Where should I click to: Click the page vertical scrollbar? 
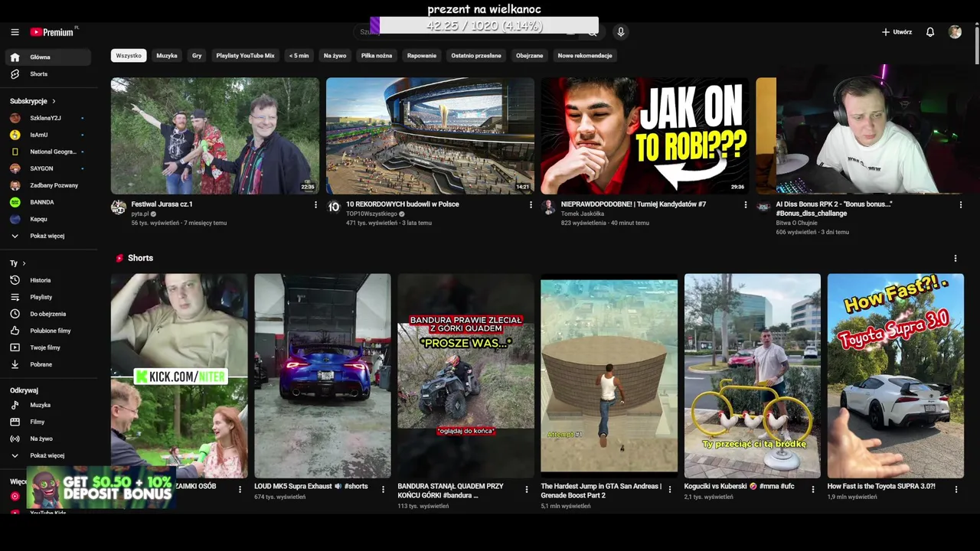point(977,46)
